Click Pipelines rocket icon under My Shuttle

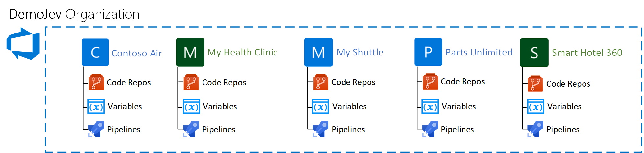(x=321, y=129)
